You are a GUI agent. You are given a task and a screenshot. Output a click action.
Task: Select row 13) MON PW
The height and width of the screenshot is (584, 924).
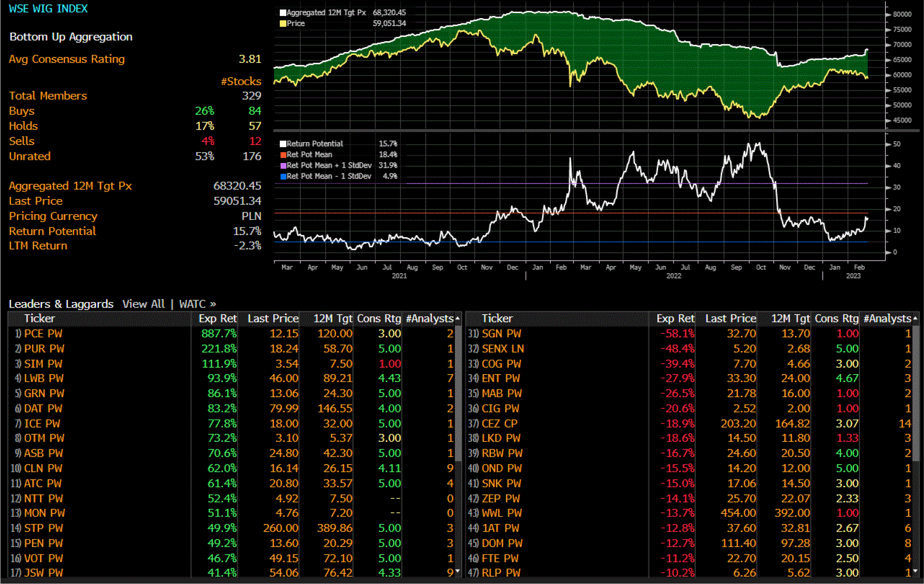point(232,513)
